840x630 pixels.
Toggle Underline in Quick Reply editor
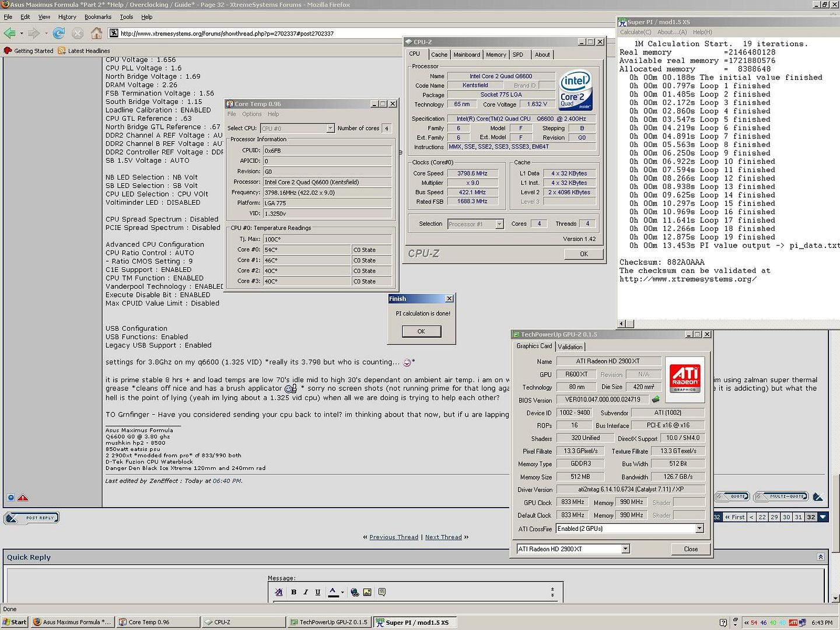(x=318, y=592)
